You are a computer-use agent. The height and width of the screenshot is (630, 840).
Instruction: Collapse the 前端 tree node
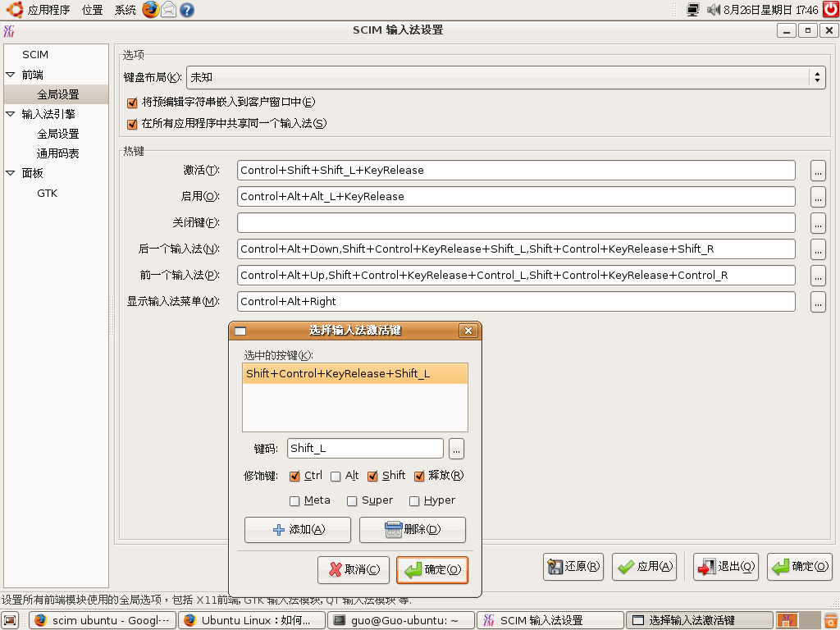(x=10, y=75)
